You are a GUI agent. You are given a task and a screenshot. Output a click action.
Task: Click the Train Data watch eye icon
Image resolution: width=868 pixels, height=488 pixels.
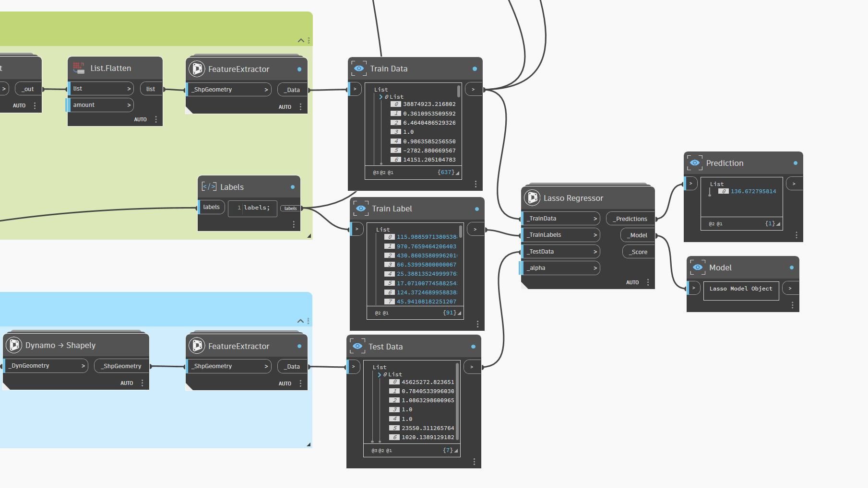[x=359, y=69]
